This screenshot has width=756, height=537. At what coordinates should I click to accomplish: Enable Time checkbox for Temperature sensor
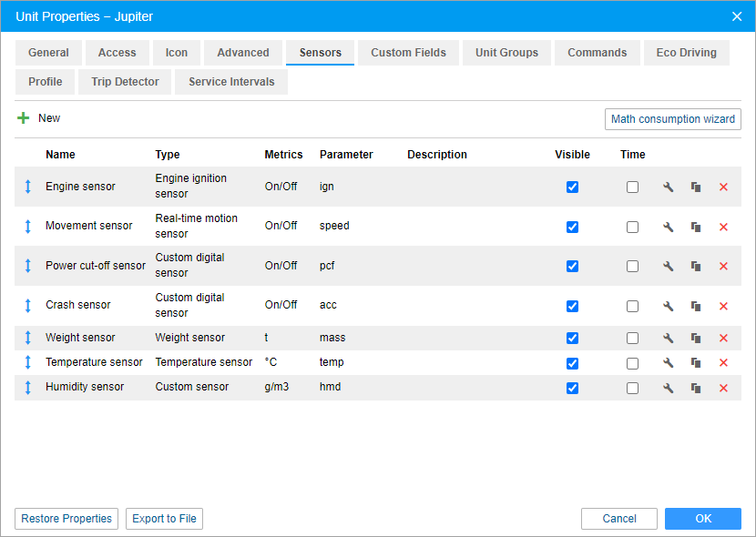(x=632, y=363)
